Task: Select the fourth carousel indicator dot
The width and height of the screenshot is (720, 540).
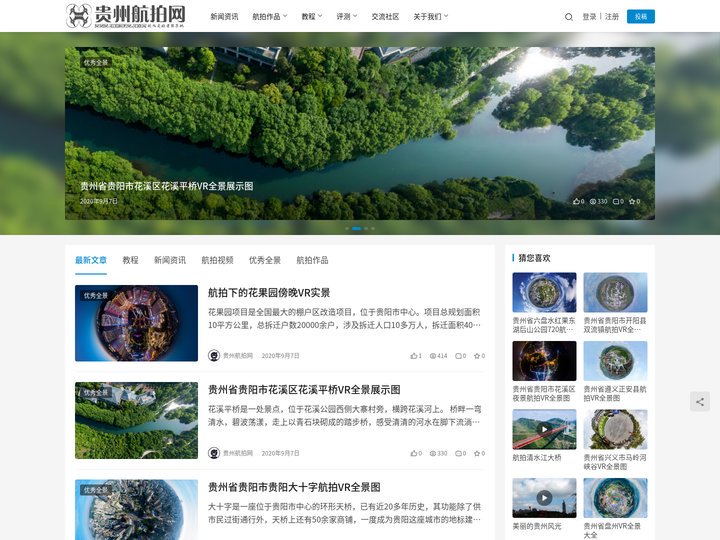Action: click(x=373, y=228)
